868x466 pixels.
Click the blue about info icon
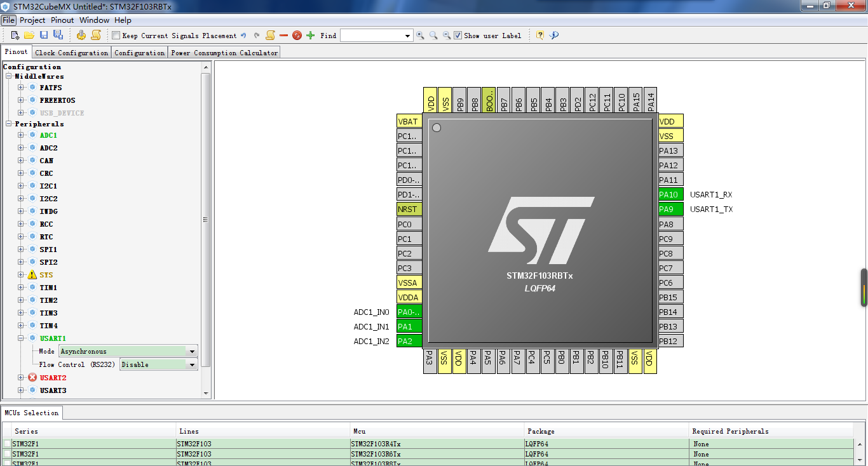click(x=554, y=36)
